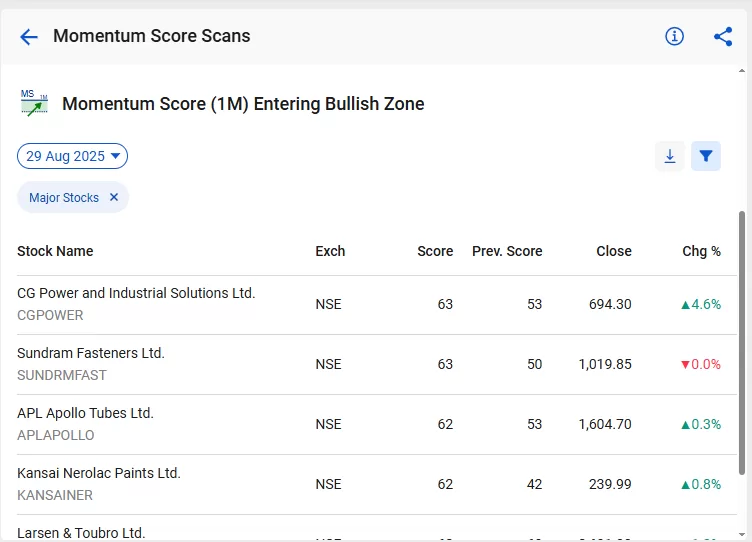
Task: Click the 0.8% change for KANSAINER
Action: (x=701, y=484)
